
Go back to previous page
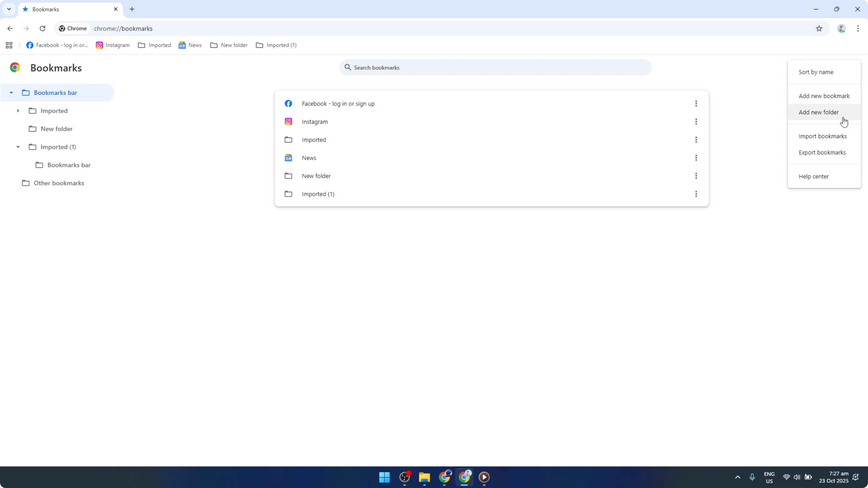(10, 29)
